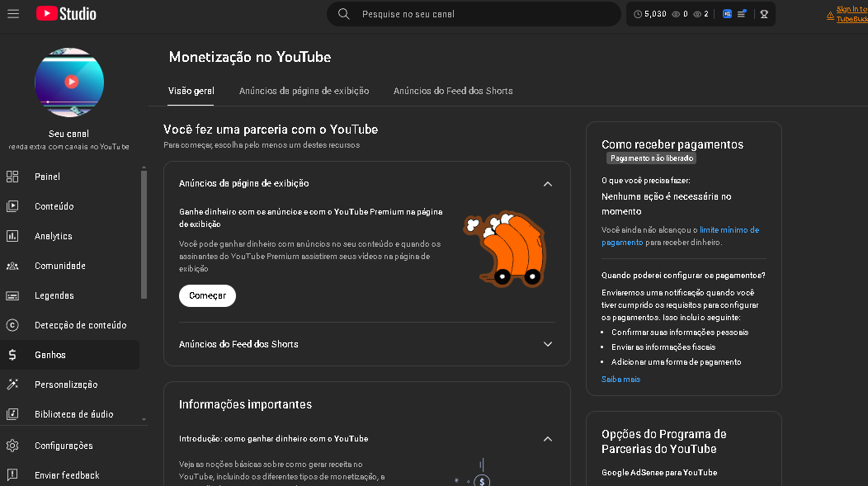The image size is (868, 486).
Task: Open Comunidade in the sidebar
Action: tap(70, 267)
